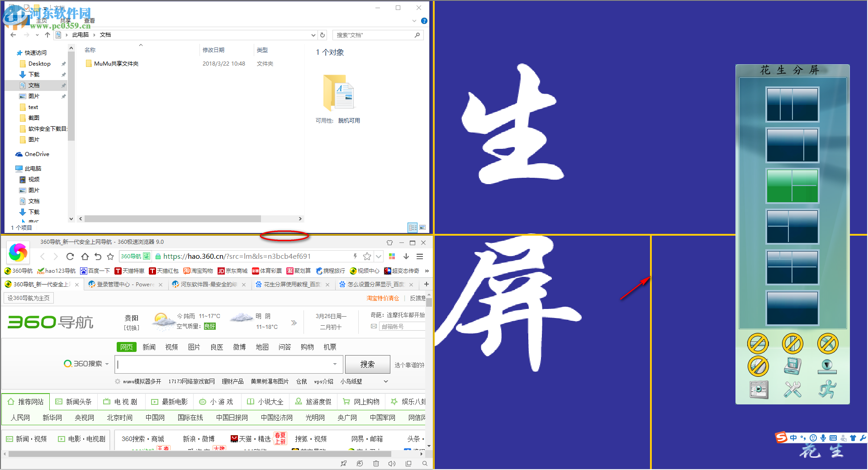The width and height of the screenshot is (868, 470).
Task: Click Sogou microphone icon for voice input
Action: click(x=823, y=438)
